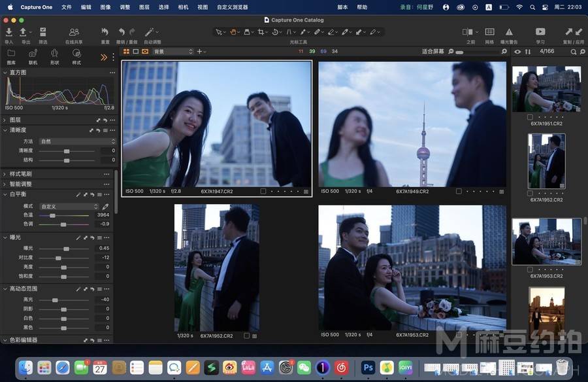This screenshot has height=382, width=588.
Task: Click the Reset (重置) icon
Action: coord(105,32)
